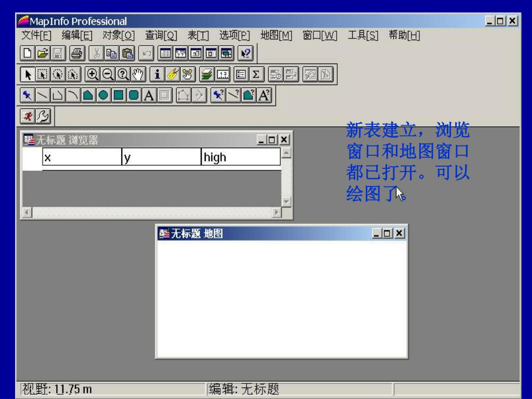Select the Grabber hand tool

tap(138, 74)
